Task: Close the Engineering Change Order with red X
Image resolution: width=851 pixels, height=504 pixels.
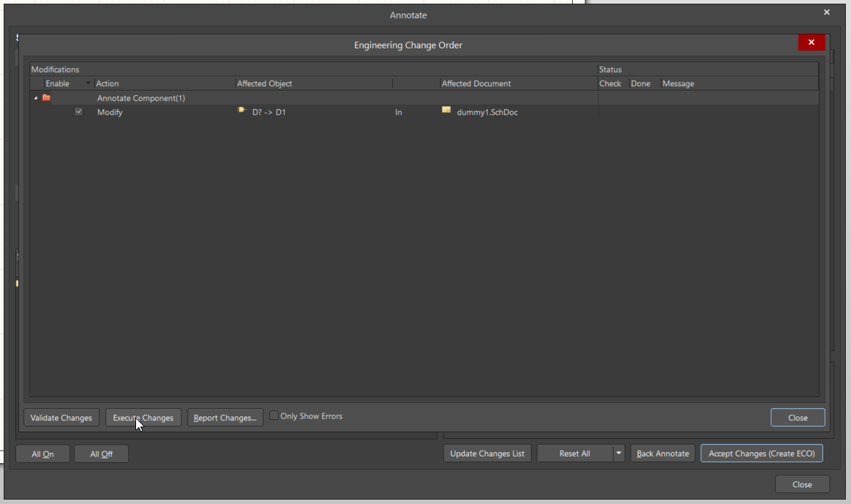Action: [811, 43]
